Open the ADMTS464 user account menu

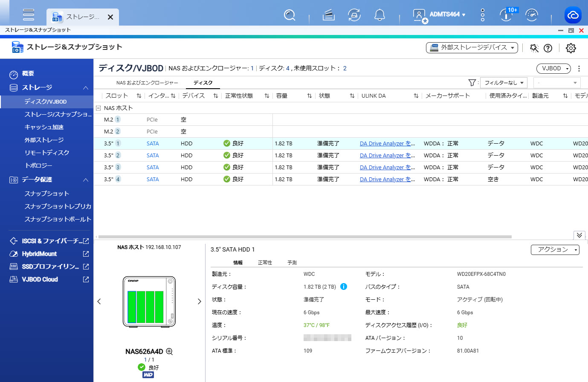coord(439,15)
